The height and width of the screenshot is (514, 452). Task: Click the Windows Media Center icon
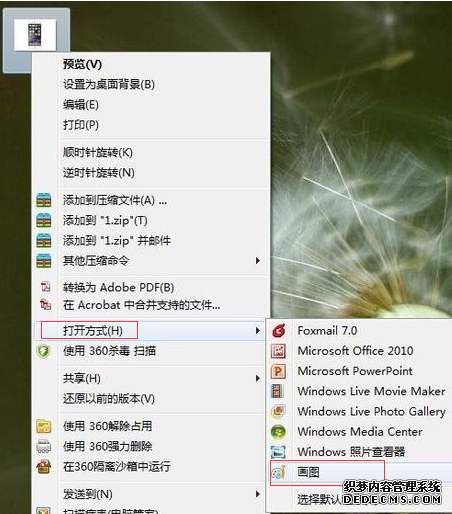tap(278, 432)
